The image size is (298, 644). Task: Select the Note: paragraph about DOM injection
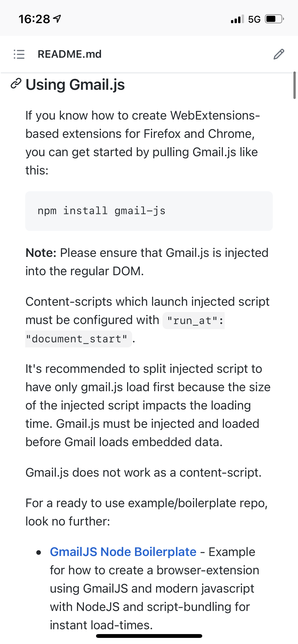147,261
